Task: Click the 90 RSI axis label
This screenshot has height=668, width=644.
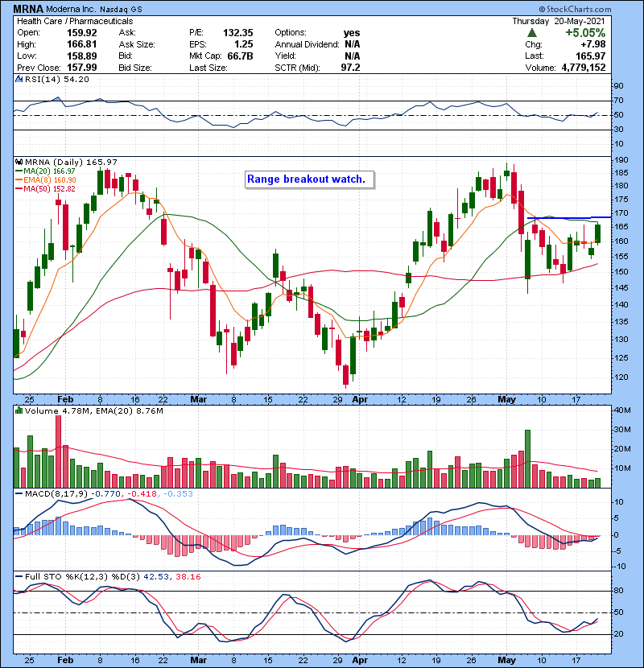Action: click(618, 86)
